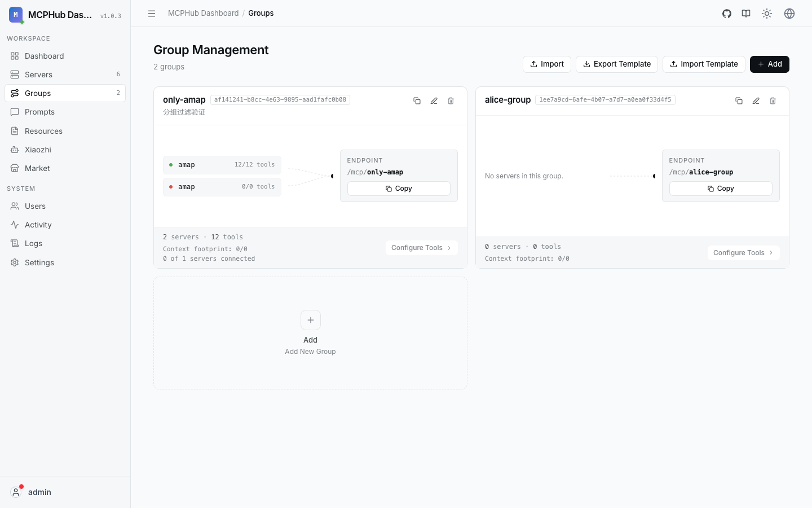Open Activity in the sidebar
The height and width of the screenshot is (508, 812).
[65, 225]
